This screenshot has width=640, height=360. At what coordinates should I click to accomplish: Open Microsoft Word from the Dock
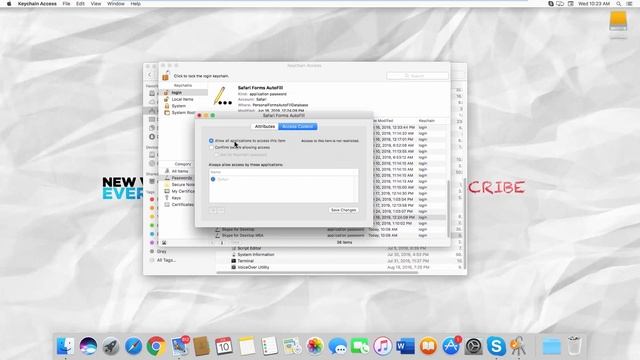(405, 346)
